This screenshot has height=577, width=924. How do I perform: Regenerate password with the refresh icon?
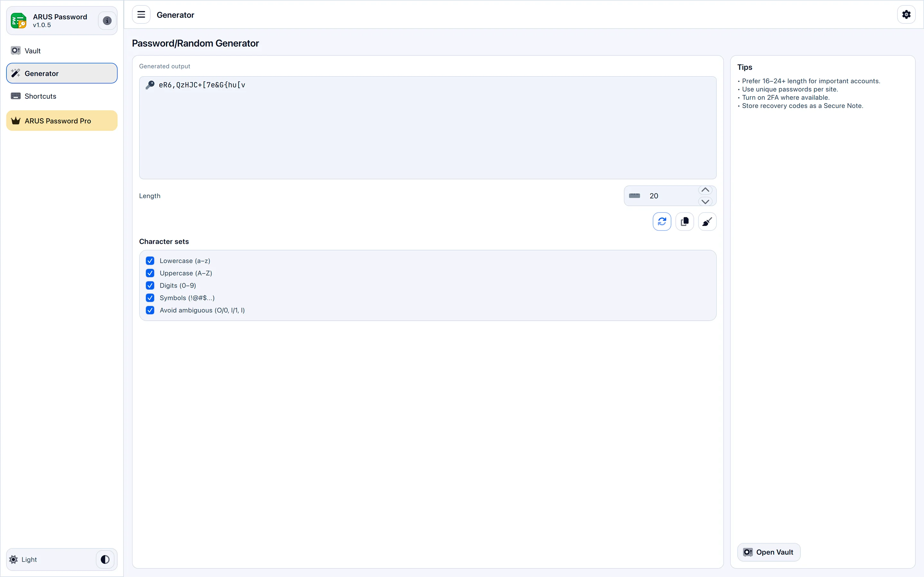click(662, 221)
